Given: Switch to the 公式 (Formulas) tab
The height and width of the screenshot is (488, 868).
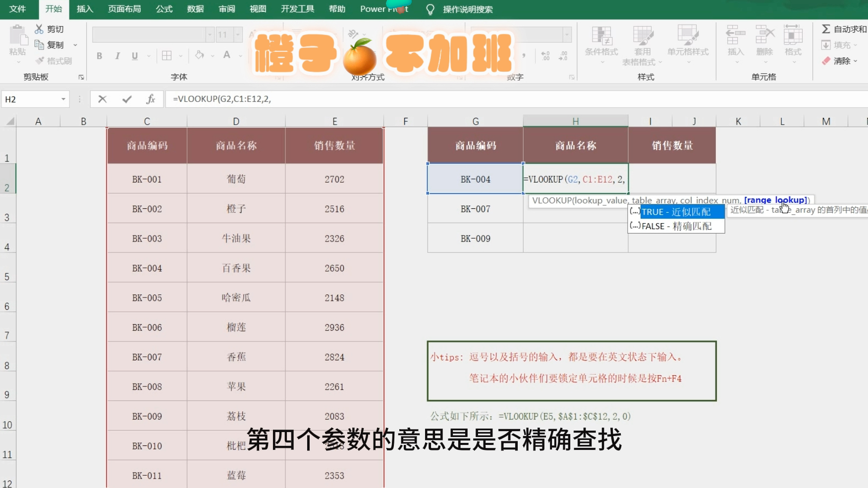Looking at the screenshot, I should coord(164,9).
